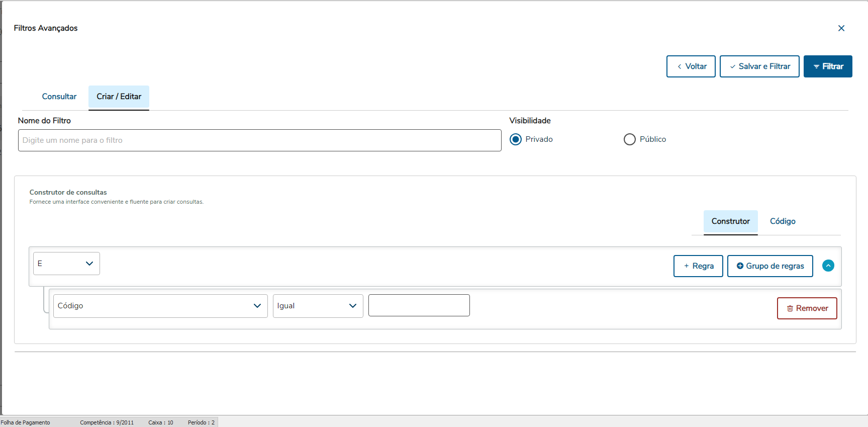This screenshot has height=427, width=868.
Task: Open the Igual operator dropdown
Action: point(318,306)
